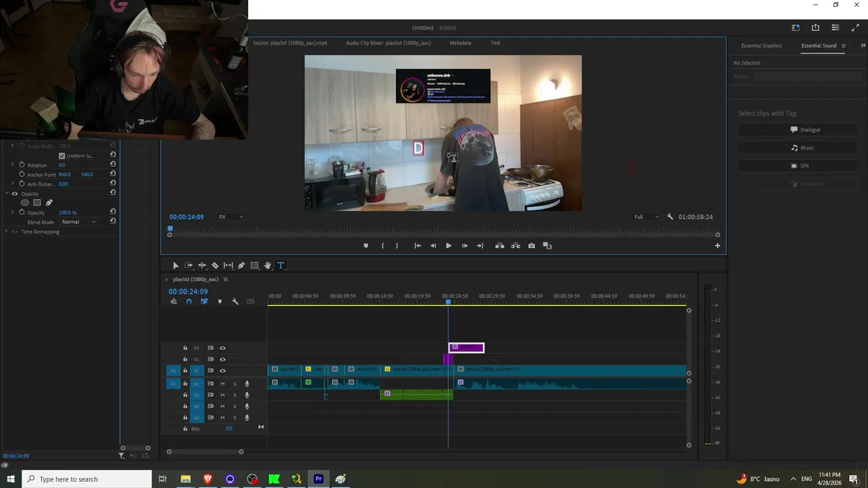Toggle V2 track output eye
The image size is (868, 488).
222,360
